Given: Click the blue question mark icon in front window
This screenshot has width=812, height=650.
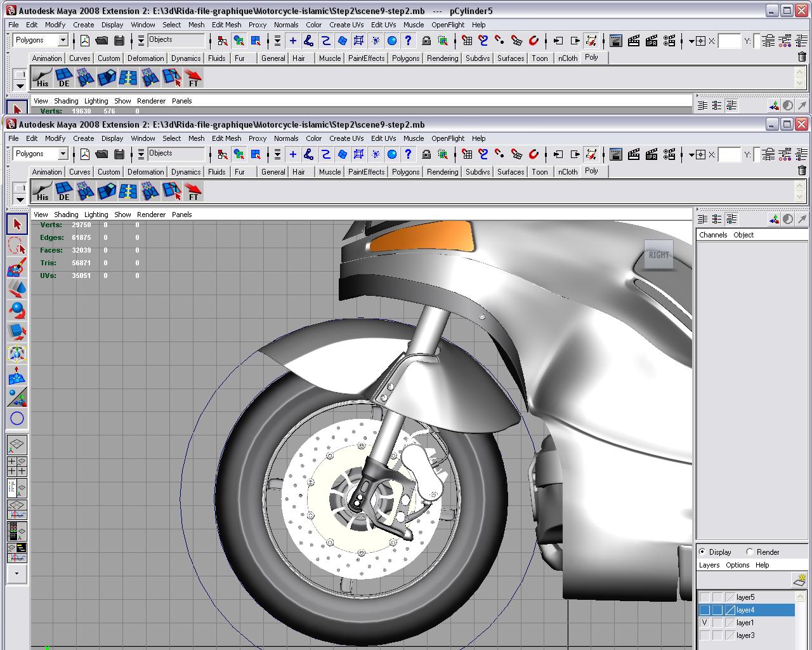Looking at the screenshot, I should pos(409,154).
